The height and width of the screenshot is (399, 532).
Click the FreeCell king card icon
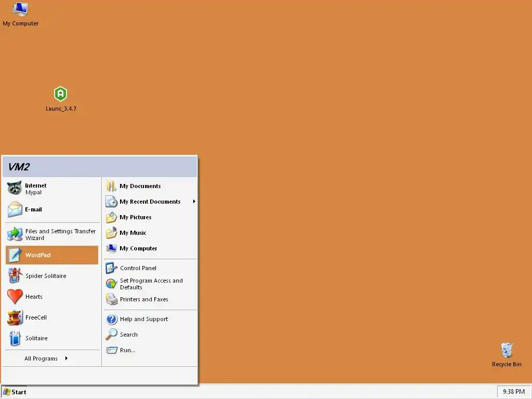tap(15, 317)
